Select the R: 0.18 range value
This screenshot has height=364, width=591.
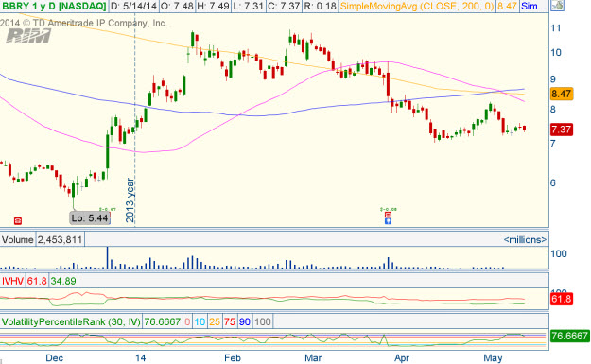(320, 6)
